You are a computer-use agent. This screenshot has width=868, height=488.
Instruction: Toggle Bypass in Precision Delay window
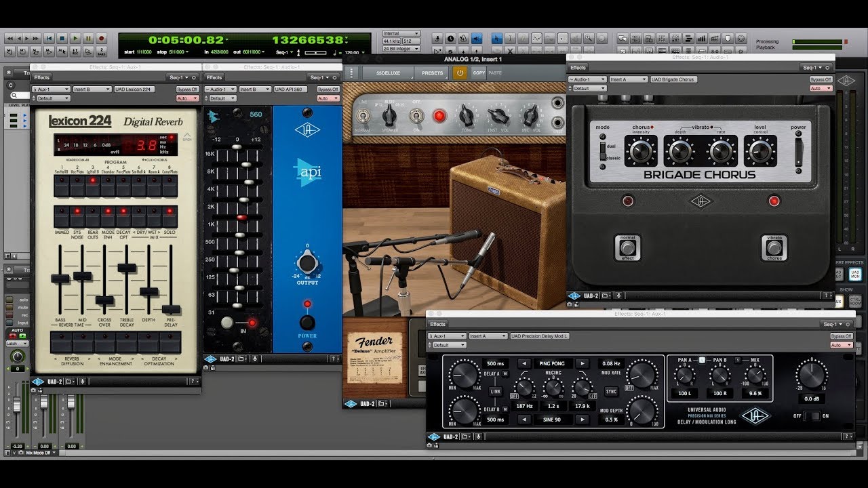[x=842, y=336]
